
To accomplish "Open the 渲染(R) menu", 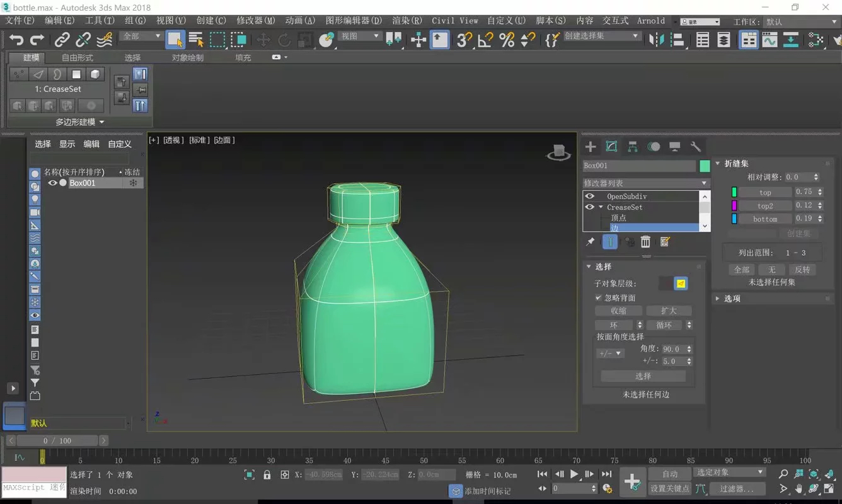I will click(x=407, y=21).
